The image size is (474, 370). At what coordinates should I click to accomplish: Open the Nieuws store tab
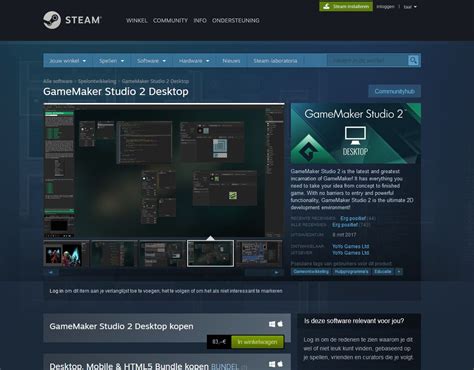click(x=231, y=61)
